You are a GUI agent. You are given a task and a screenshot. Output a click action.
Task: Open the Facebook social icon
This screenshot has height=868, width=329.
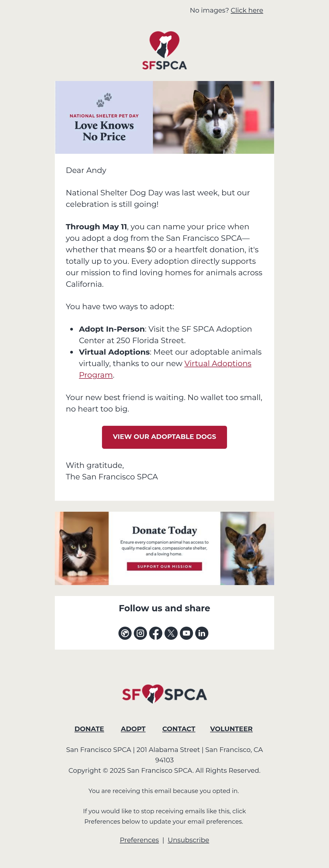155,633
